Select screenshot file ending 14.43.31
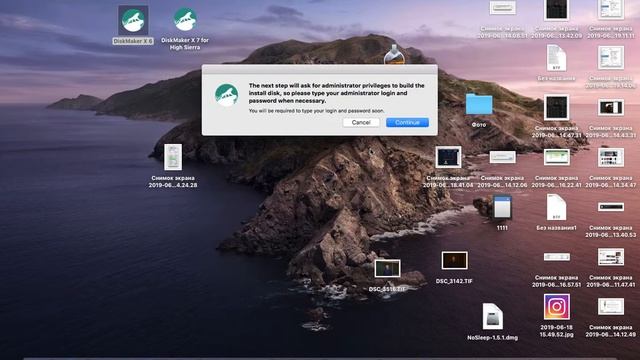Screen dimensions: 640x360 pos(611,108)
